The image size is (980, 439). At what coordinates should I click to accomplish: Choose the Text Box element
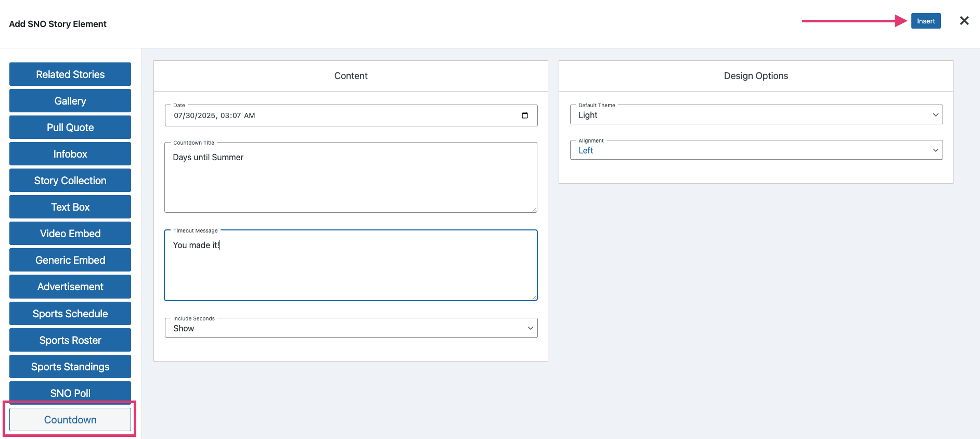click(70, 207)
